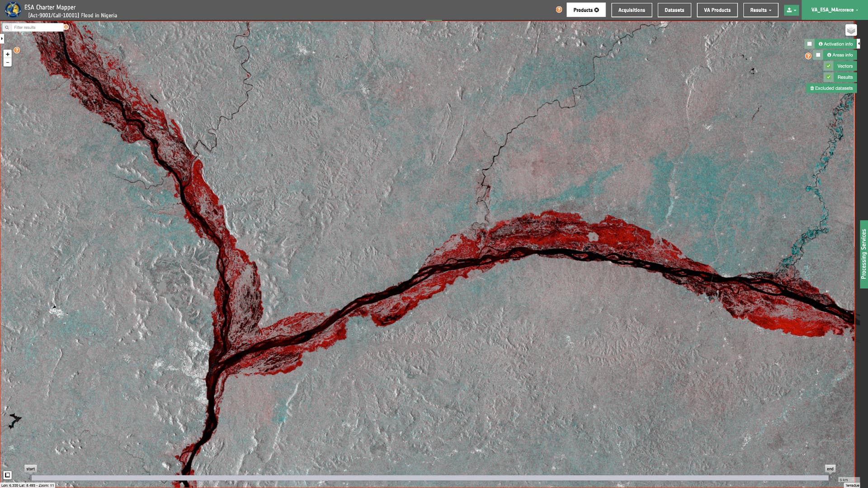Open the map layers switcher icon
This screenshot has width=868, height=488.
click(851, 30)
